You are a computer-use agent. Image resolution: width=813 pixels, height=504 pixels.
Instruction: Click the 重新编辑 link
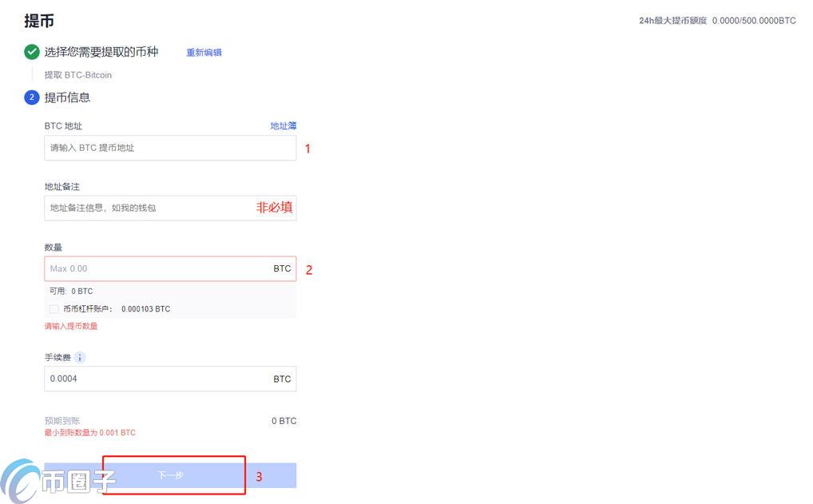tap(204, 51)
